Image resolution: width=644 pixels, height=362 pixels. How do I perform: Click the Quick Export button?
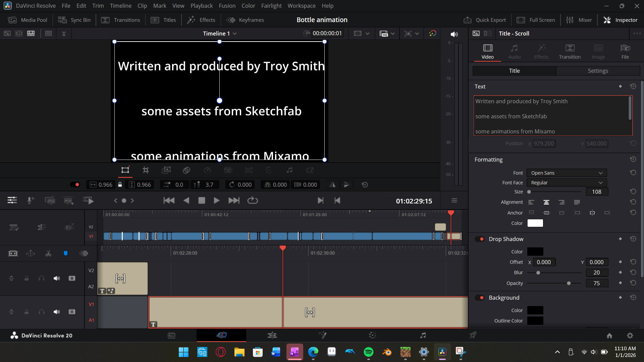click(485, 20)
